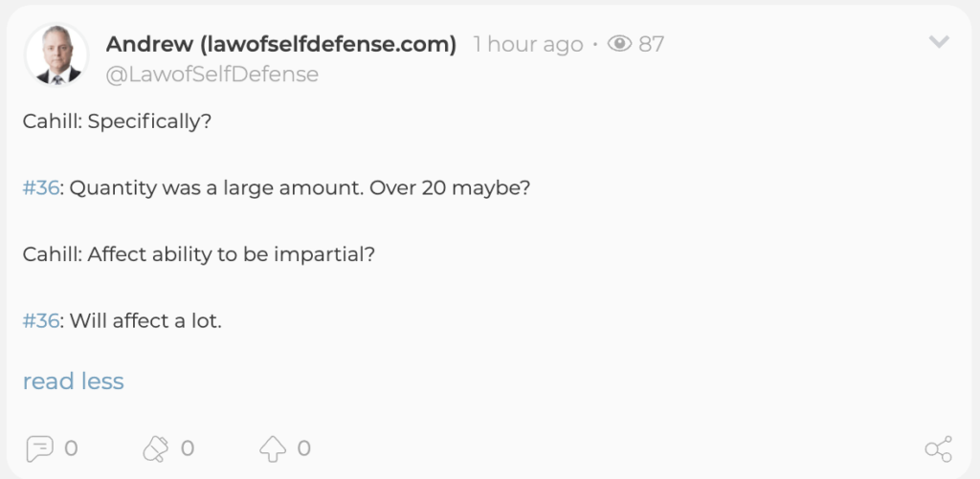The height and width of the screenshot is (479, 980).
Task: Click the #36 tag before "Will affect"
Action: (x=41, y=321)
